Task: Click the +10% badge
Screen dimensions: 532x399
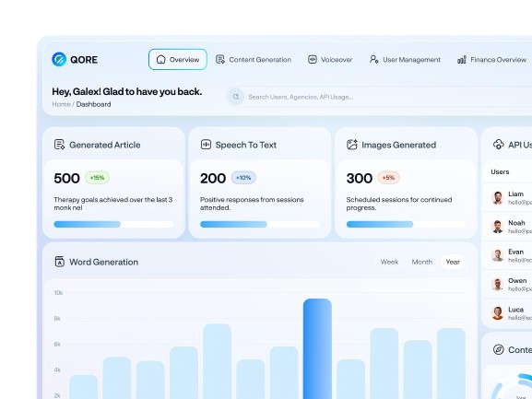Action: 243,178
